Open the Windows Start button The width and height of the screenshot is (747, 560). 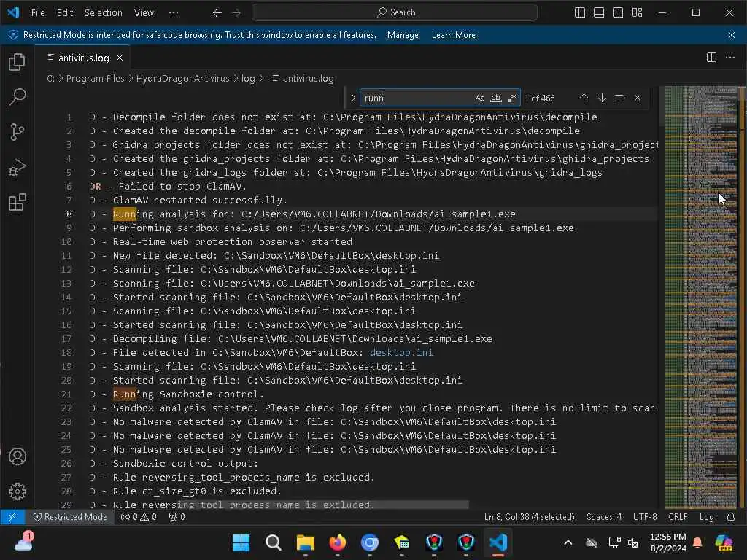click(241, 542)
